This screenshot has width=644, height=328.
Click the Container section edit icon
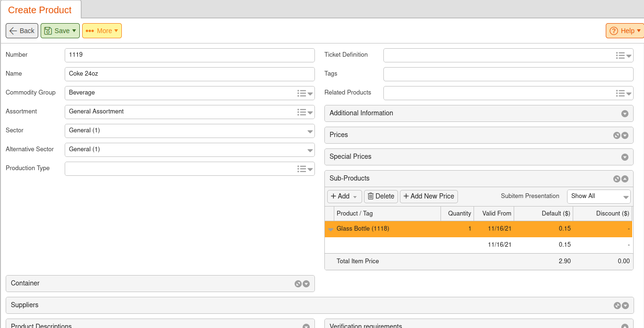click(x=298, y=284)
